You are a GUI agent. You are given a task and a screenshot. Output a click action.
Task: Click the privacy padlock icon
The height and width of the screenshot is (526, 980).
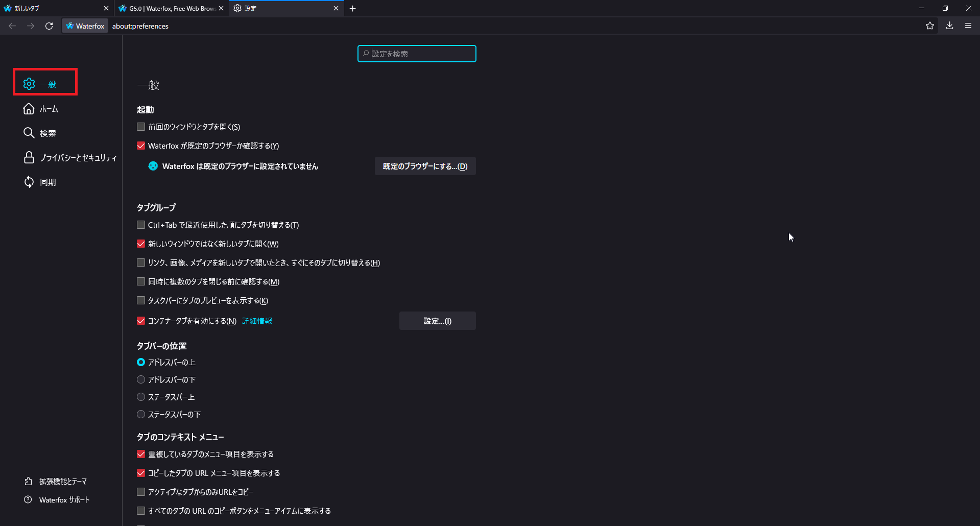pyautogui.click(x=29, y=157)
